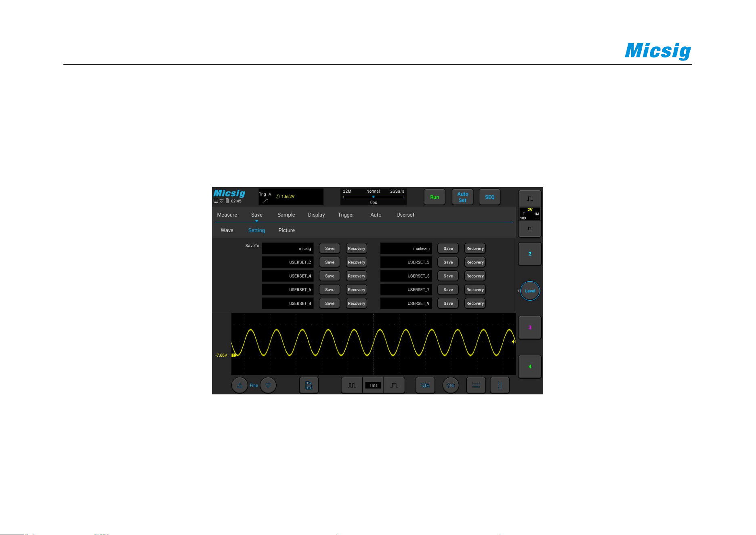Click the Micsig logo in oscilloscope corner
The height and width of the screenshot is (535, 756).
pyautogui.click(x=229, y=193)
